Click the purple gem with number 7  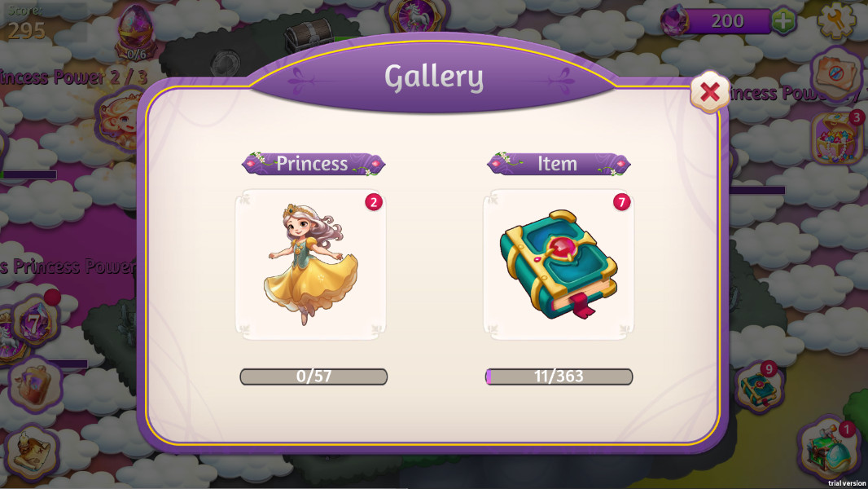[x=36, y=321]
